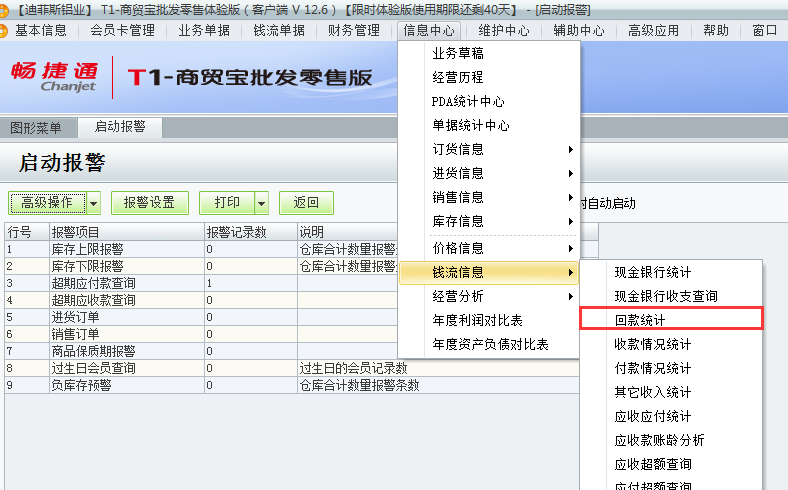Open the 辅助中心 menu

point(578,31)
